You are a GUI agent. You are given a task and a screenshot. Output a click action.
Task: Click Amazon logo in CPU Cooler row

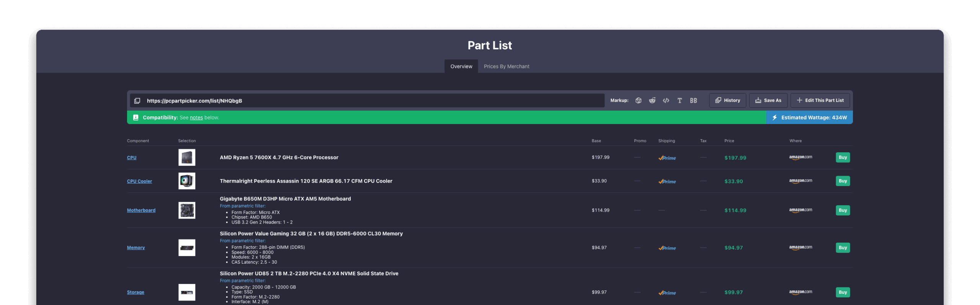click(x=800, y=181)
